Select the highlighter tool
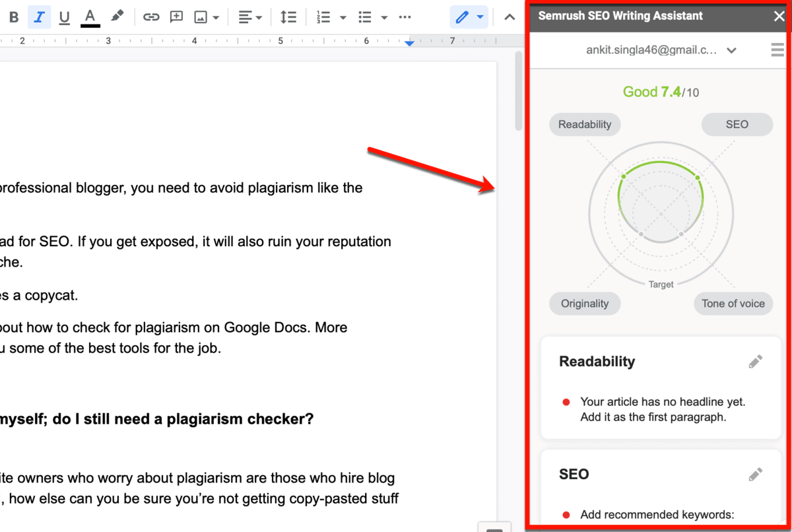 118,17
